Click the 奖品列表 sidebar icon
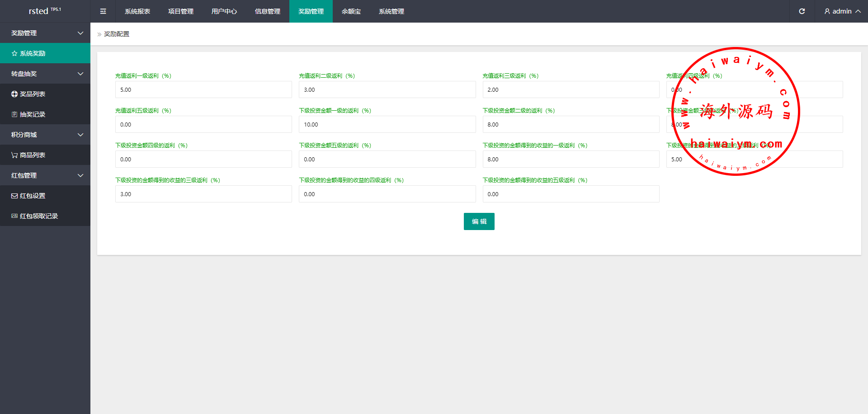Screen dimensions: 868x414 (14, 94)
